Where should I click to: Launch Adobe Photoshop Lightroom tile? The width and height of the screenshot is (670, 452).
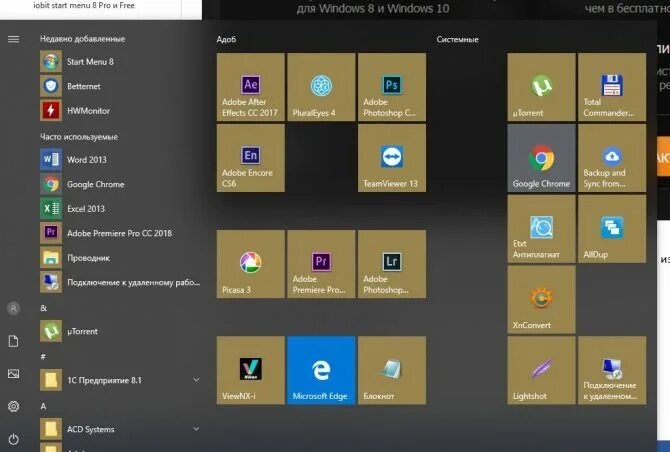pyautogui.click(x=392, y=264)
